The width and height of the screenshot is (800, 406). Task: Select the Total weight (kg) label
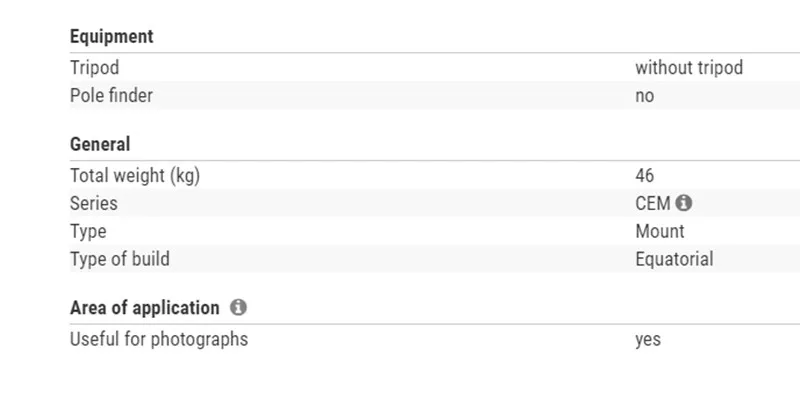135,175
